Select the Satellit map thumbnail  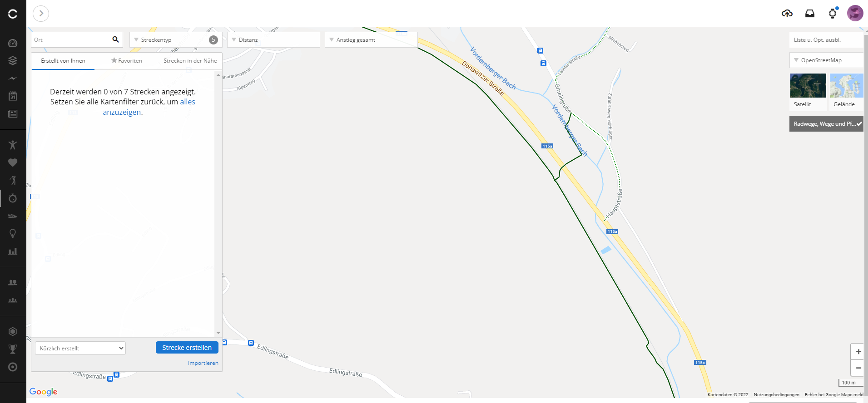[x=808, y=91]
